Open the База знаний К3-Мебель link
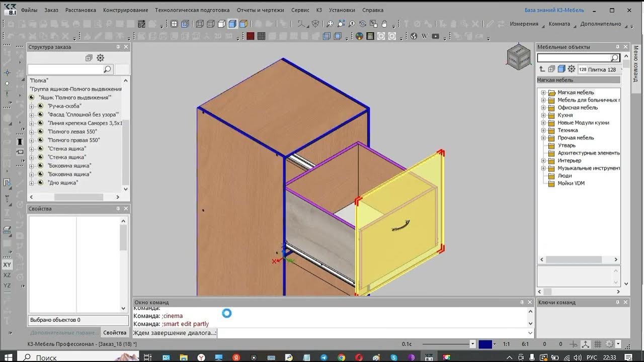The height and width of the screenshot is (362, 644). tap(553, 10)
